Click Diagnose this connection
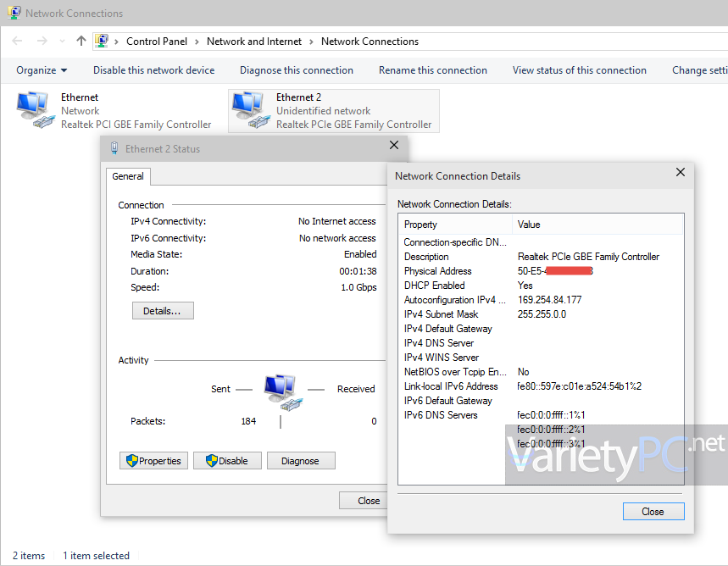 coord(297,70)
